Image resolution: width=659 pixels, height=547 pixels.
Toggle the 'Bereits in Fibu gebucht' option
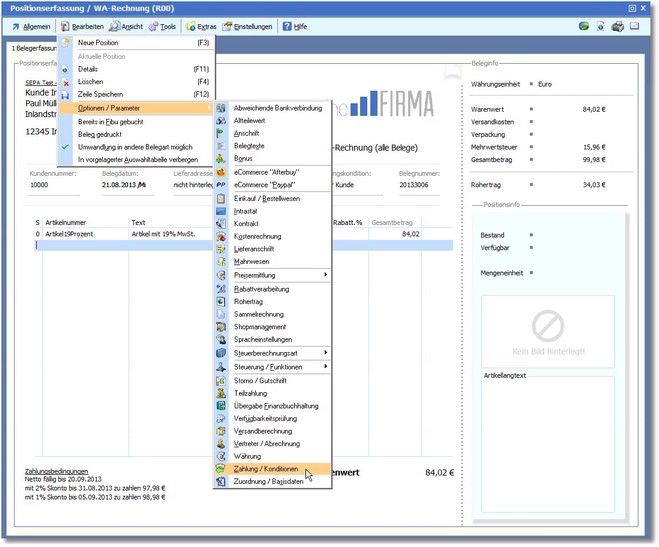click(111, 120)
